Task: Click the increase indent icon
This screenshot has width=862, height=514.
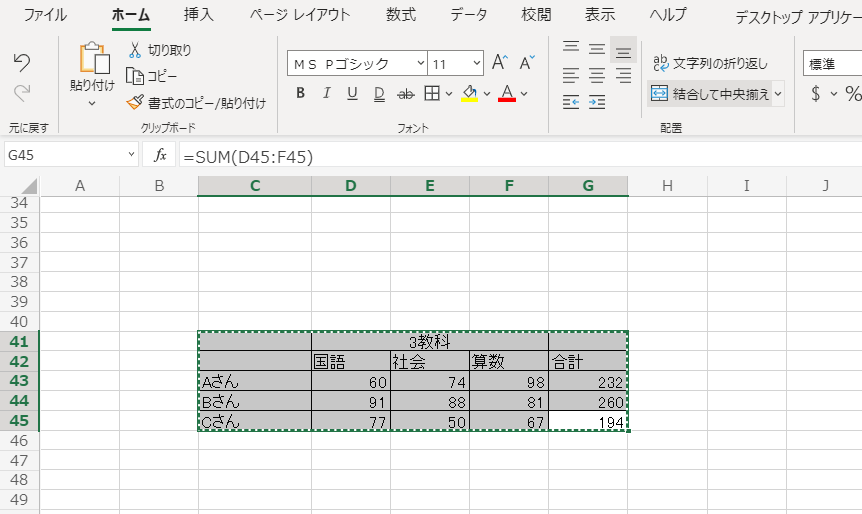Action: 597,102
